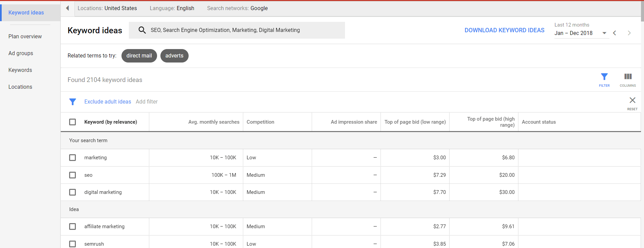Click the search magnifier icon

142,30
